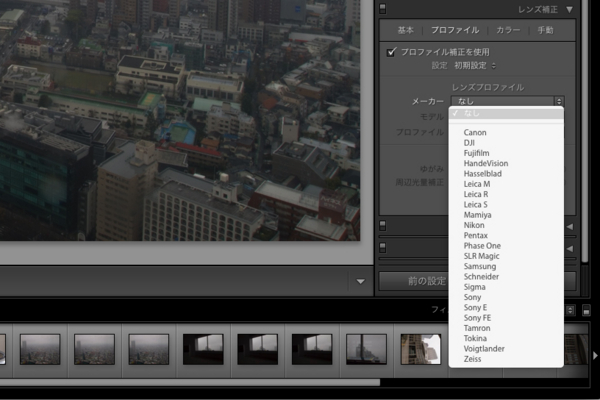
Task: Uncheck プロファイル補正を使用 checkbox
Action: (x=391, y=52)
